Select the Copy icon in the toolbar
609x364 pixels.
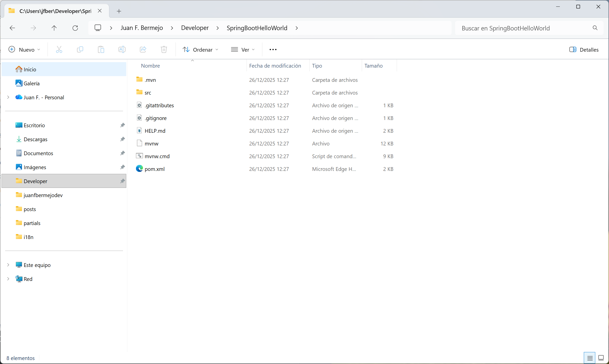(80, 49)
